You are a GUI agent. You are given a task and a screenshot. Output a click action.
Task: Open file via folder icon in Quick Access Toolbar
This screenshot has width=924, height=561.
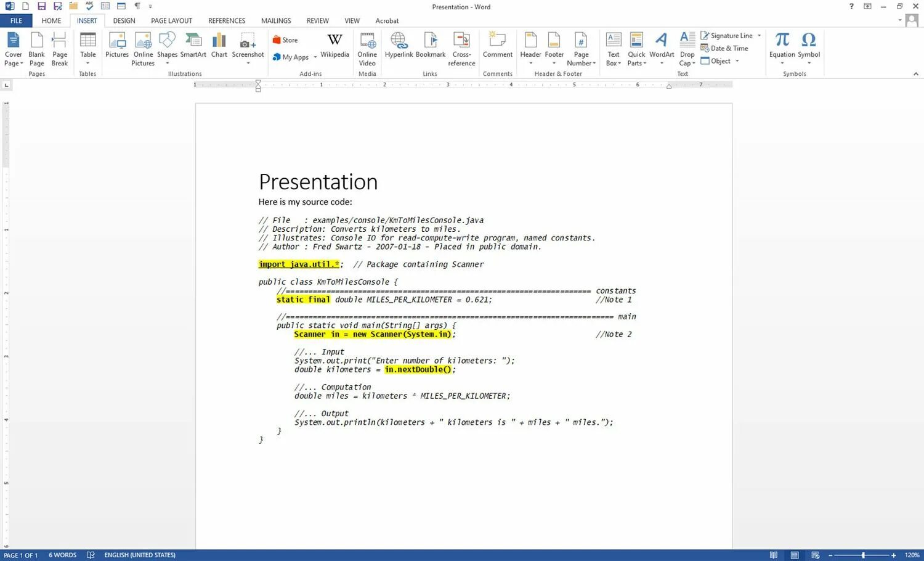[x=73, y=6]
